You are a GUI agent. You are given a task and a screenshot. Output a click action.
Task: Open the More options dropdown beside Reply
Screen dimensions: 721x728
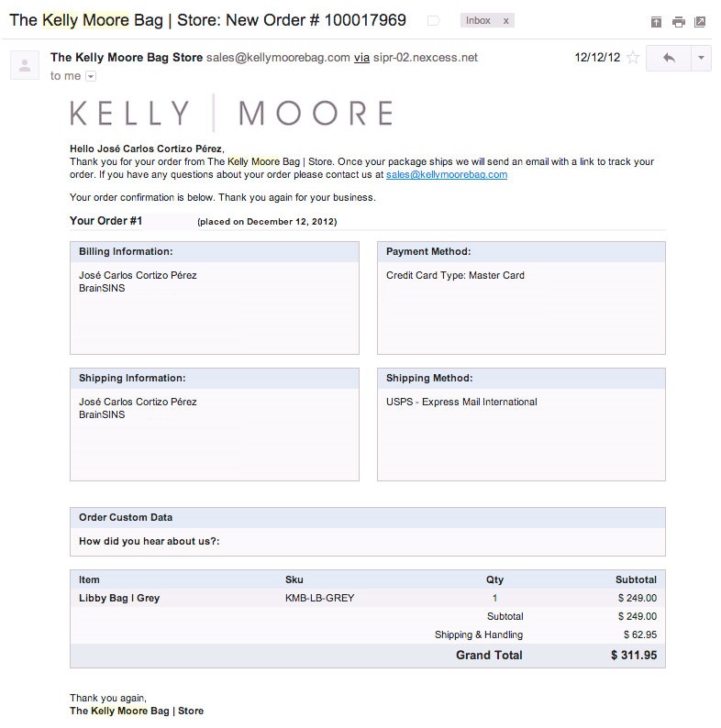[x=701, y=58]
